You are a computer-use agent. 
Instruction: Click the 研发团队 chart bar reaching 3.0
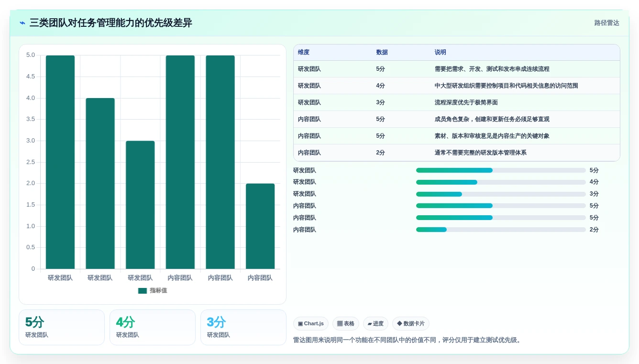[x=140, y=205]
